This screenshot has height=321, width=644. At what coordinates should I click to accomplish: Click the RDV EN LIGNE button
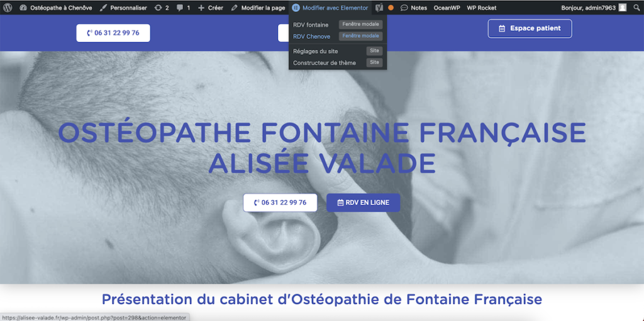pyautogui.click(x=363, y=203)
